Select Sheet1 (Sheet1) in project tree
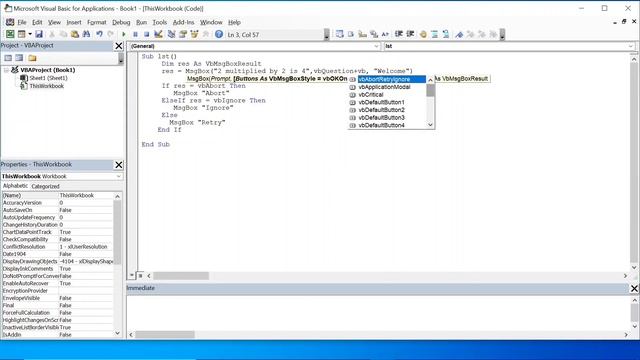640x360 pixels. pyautogui.click(x=48, y=78)
